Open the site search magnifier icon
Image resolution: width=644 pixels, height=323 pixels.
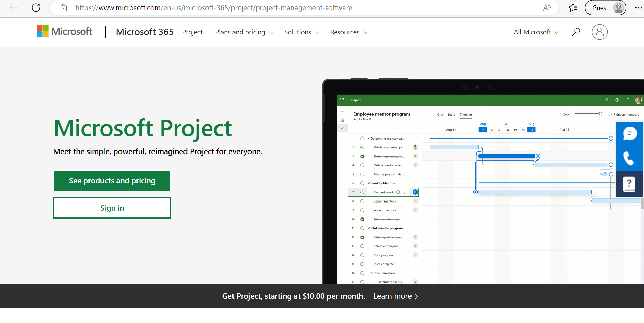click(576, 32)
